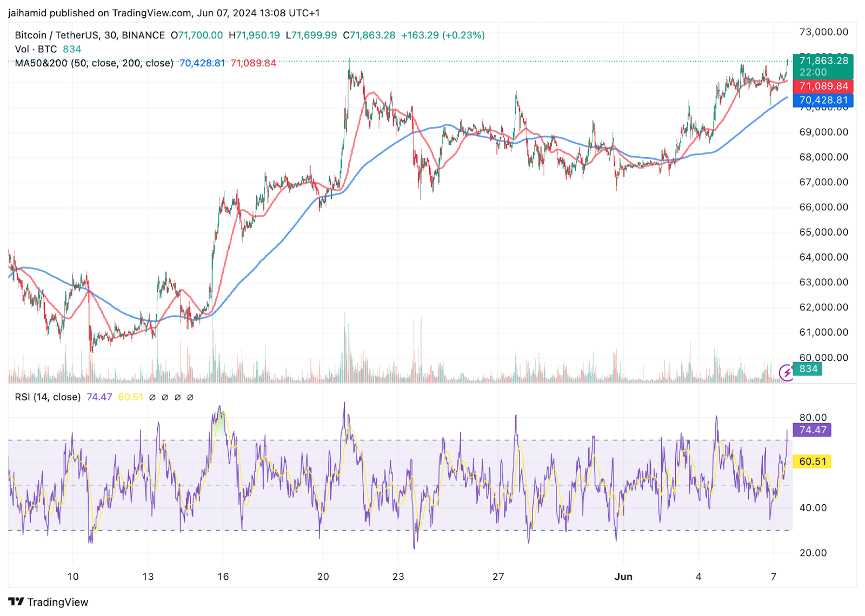
Task: Click the date 13 on the time axis
Action: (148, 577)
